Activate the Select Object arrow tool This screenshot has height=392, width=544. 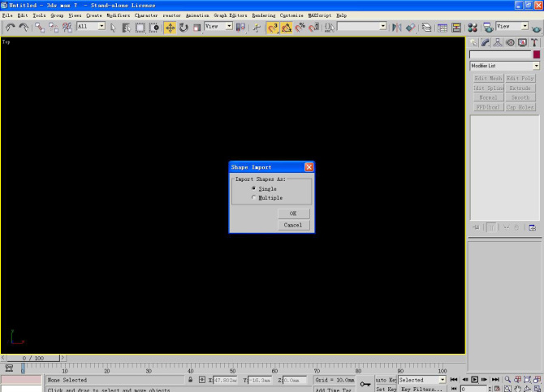113,28
